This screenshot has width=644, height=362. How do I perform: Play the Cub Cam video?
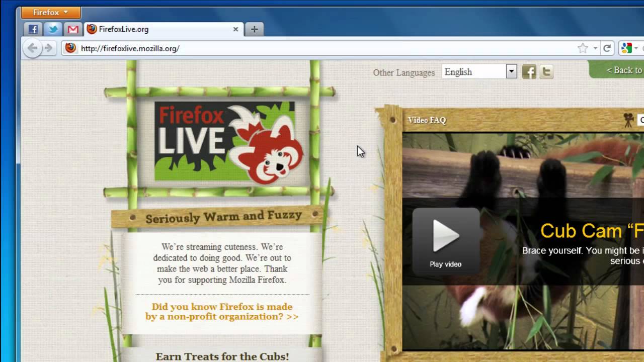coord(446,241)
